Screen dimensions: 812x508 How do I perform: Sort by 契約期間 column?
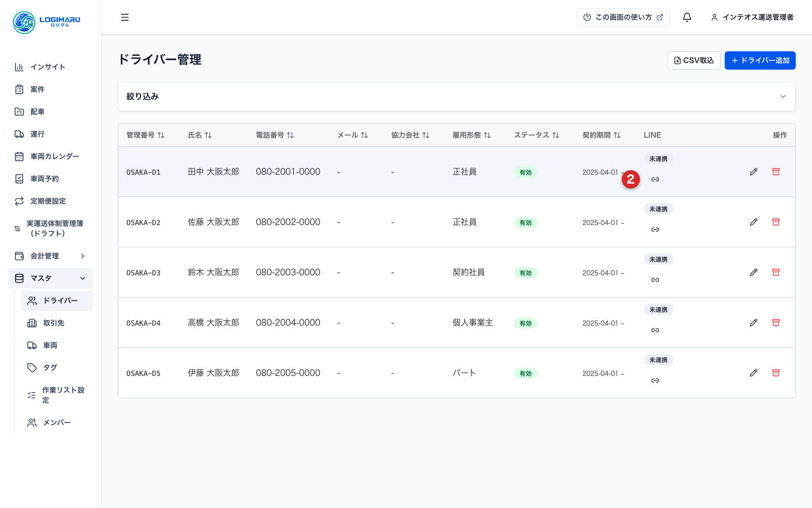[602, 135]
